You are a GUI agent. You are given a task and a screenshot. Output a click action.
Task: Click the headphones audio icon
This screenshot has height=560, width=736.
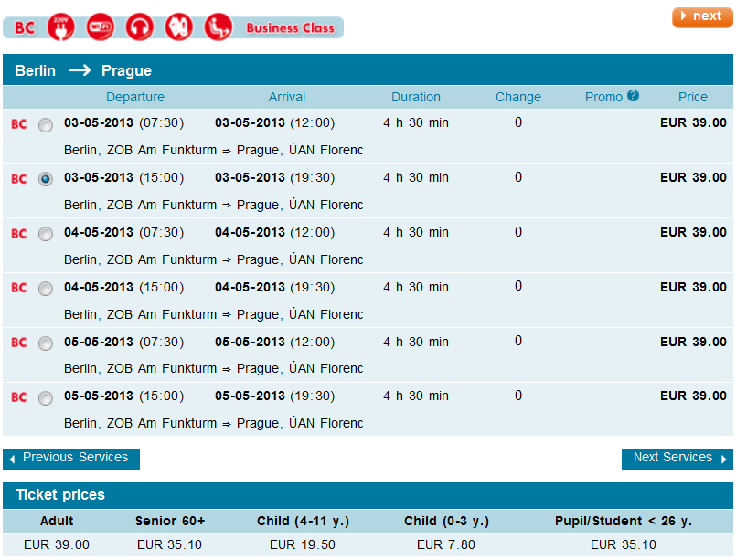click(140, 26)
